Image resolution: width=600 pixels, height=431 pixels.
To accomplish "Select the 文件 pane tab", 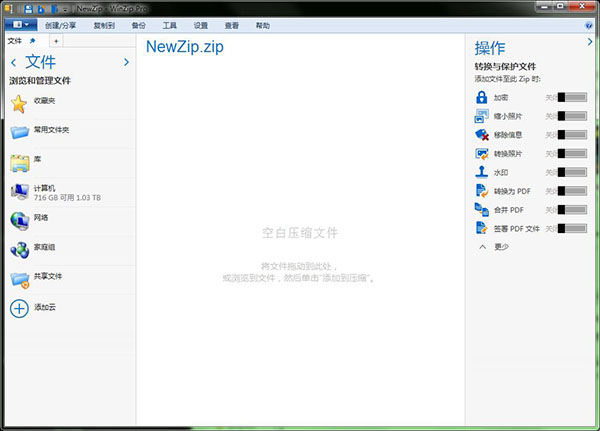I will [x=15, y=41].
